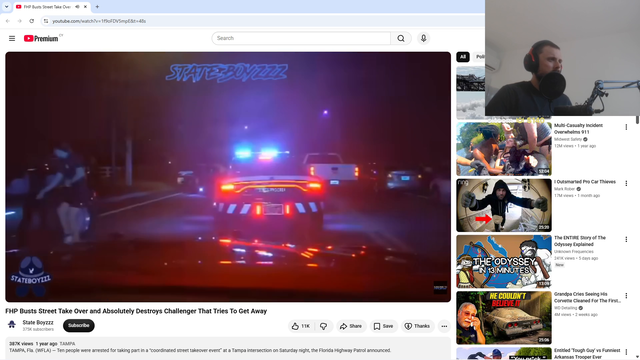
Task: Go back in browser history
Action: pyautogui.click(x=8, y=21)
